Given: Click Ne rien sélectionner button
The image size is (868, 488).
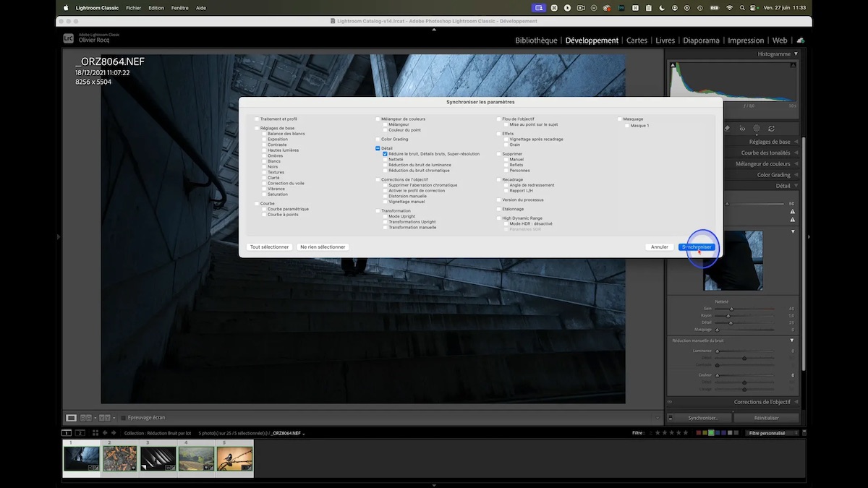Looking at the screenshot, I should tap(323, 247).
